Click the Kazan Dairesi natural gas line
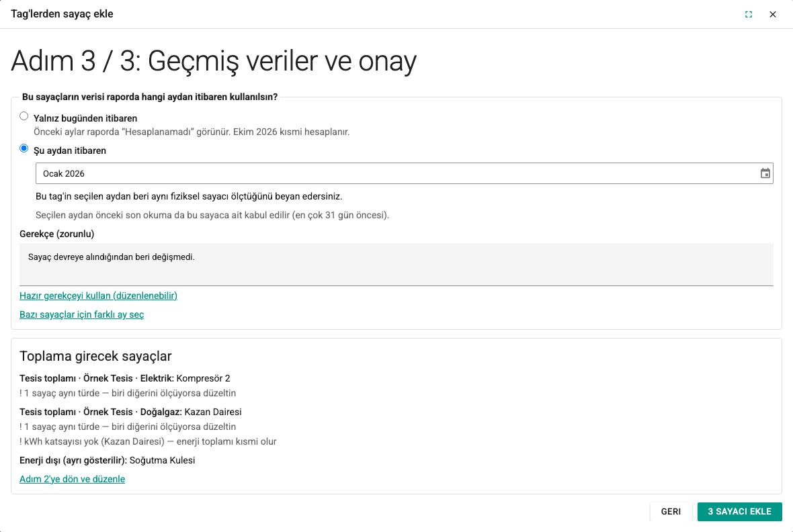The width and height of the screenshot is (793, 532). (x=130, y=412)
